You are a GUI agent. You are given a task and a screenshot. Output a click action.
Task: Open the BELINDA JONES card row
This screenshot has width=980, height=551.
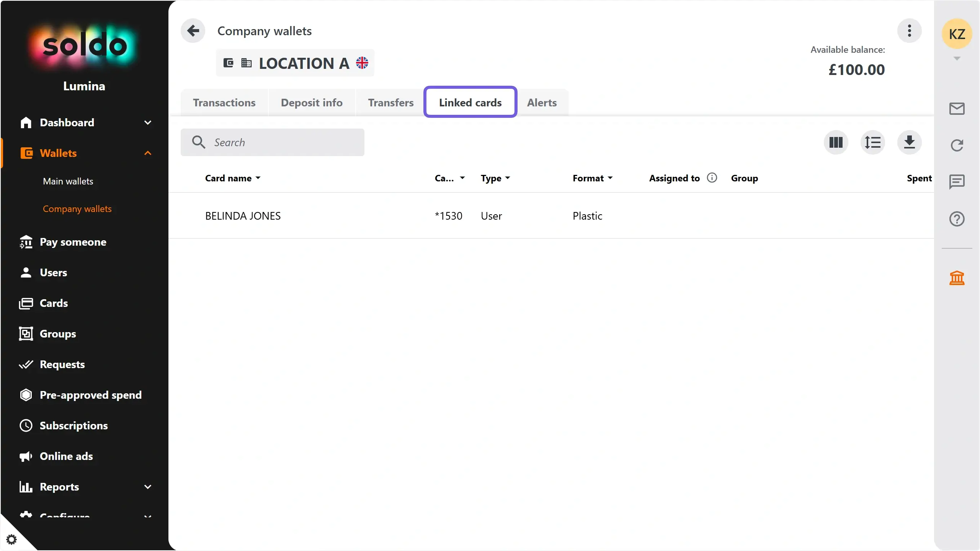(x=551, y=216)
